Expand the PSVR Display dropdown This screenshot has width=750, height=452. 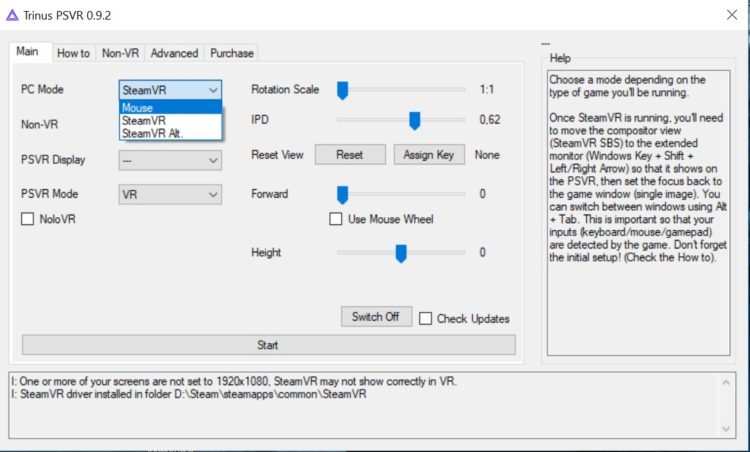click(x=170, y=160)
